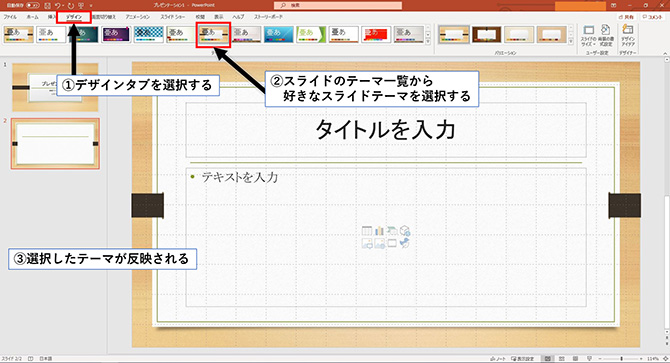Select the gray gradient theme at gallery end
The image size is (670, 363).
[409, 35]
